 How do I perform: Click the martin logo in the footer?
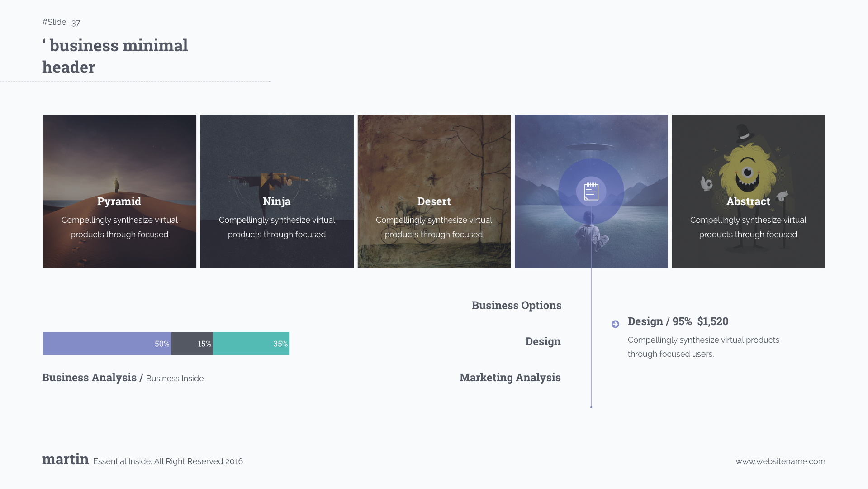point(65,459)
